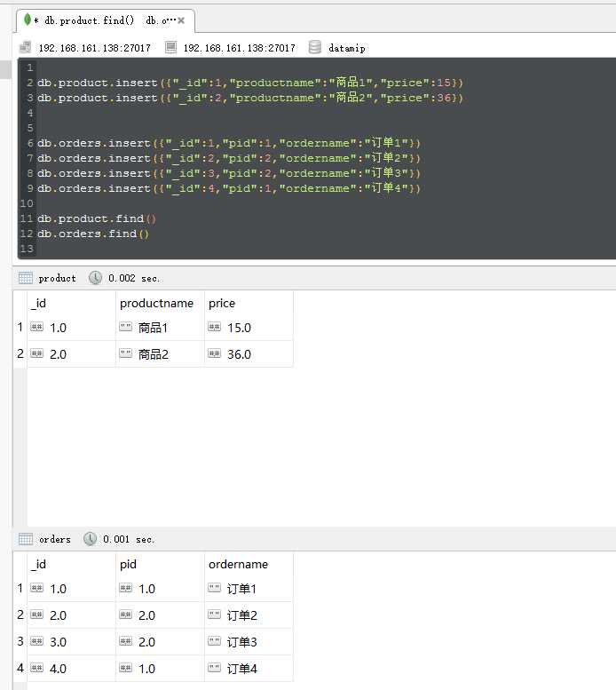616x690 pixels.
Task: Select the pid cell in 订单3 row
Action: 160,642
